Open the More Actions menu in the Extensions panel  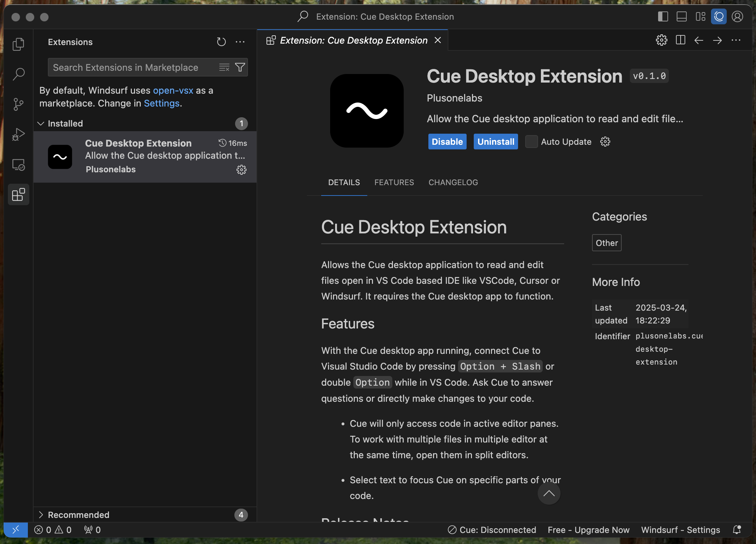pyautogui.click(x=240, y=42)
